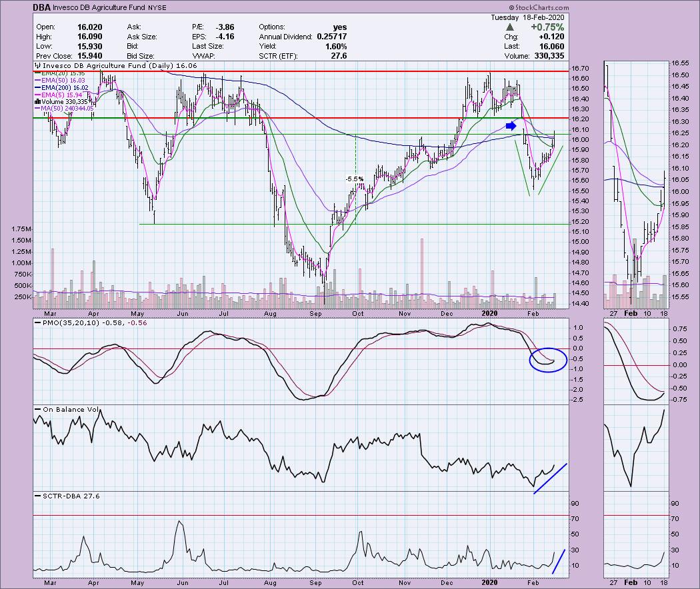Viewport: 700px width, 589px height.
Task: Click the volume bars icon in legend
Action: (x=37, y=102)
